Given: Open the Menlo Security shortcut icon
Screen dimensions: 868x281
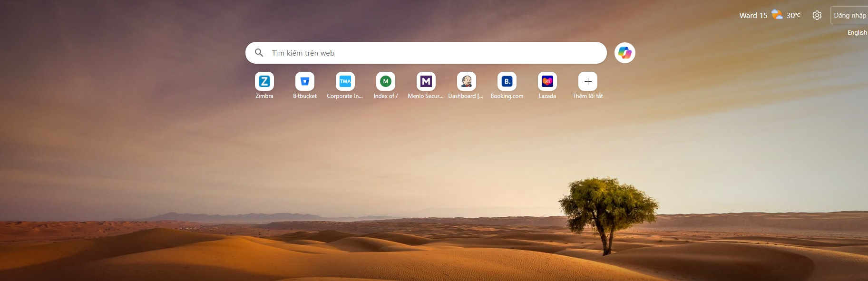Looking at the screenshot, I should point(426,81).
